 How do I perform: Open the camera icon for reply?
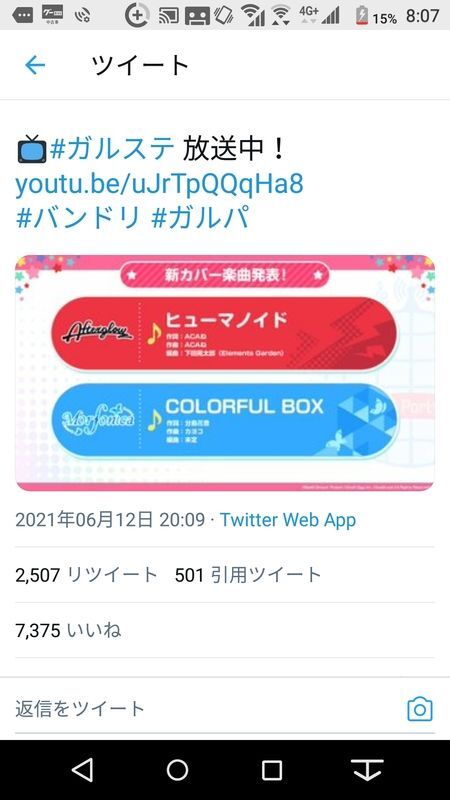(419, 709)
